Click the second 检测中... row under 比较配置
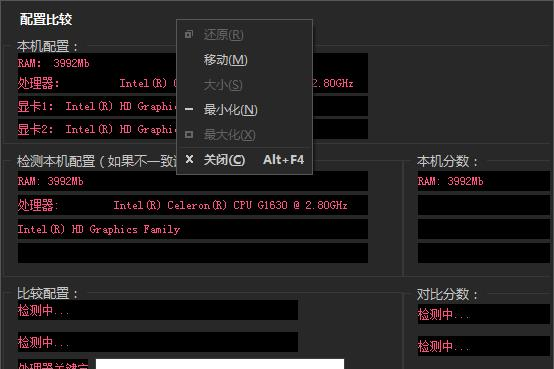 [158, 342]
